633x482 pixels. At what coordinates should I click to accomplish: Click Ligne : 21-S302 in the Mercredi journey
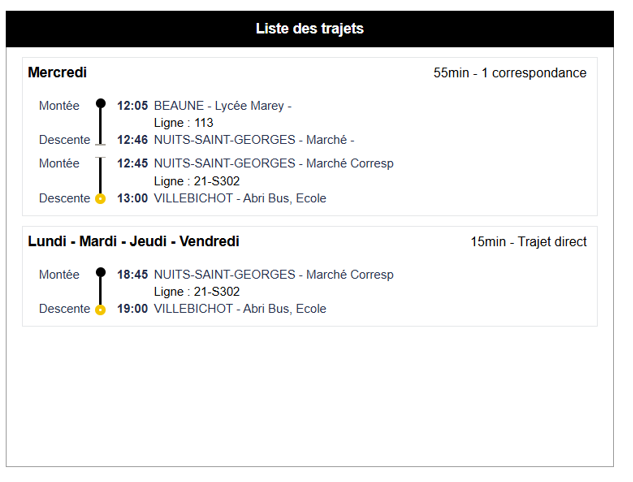pyautogui.click(x=197, y=181)
